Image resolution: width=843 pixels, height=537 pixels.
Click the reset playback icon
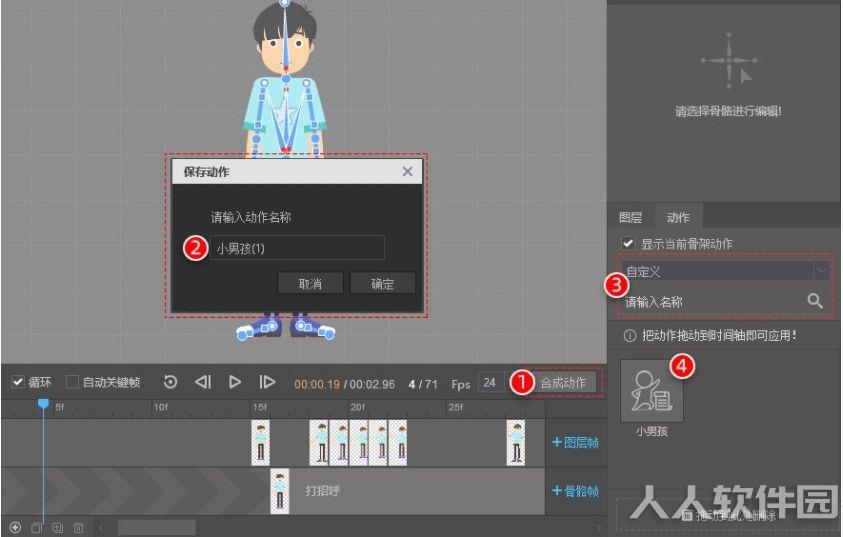click(x=170, y=382)
